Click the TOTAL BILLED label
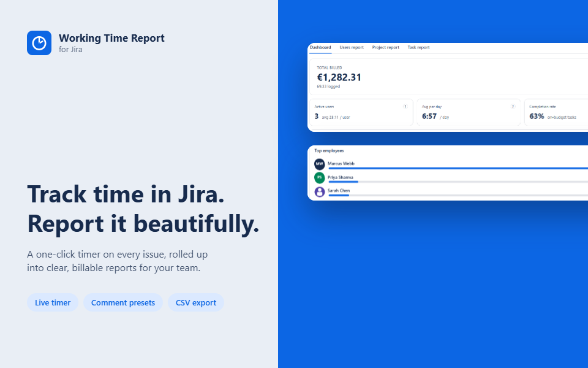 [x=330, y=68]
